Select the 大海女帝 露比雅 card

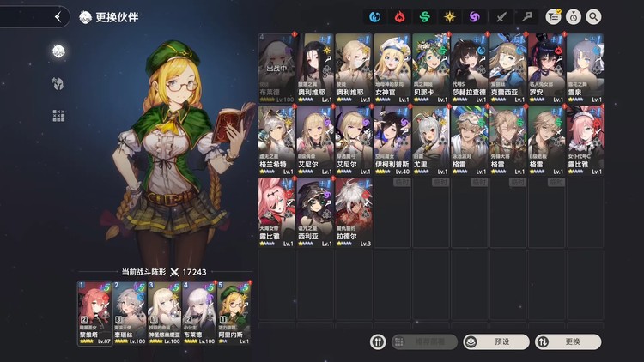(276, 213)
